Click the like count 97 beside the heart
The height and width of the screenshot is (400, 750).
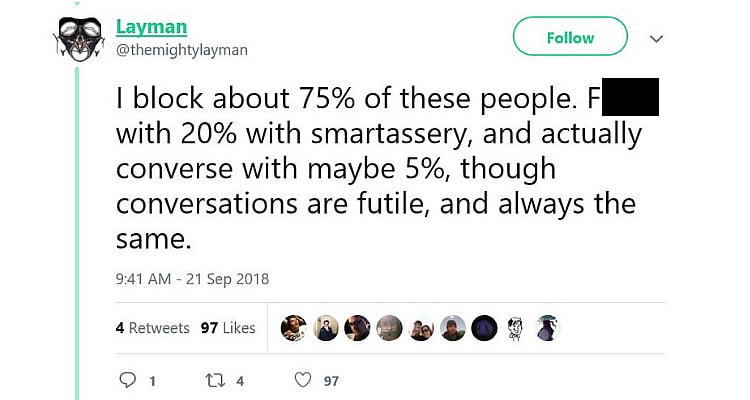click(x=332, y=381)
